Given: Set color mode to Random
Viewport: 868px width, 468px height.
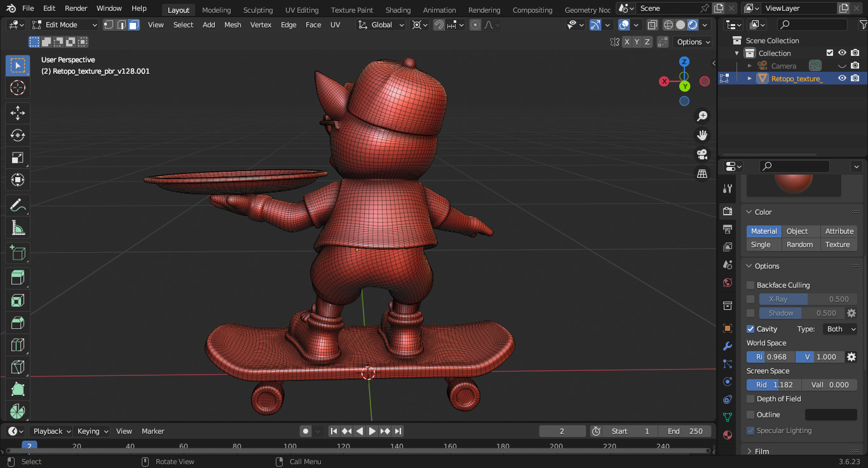Looking at the screenshot, I should (x=800, y=244).
